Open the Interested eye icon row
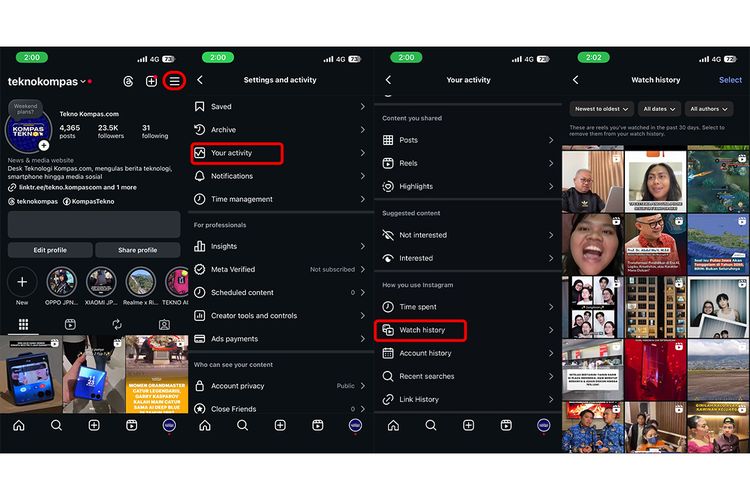This screenshot has height=500, width=750. [468, 258]
